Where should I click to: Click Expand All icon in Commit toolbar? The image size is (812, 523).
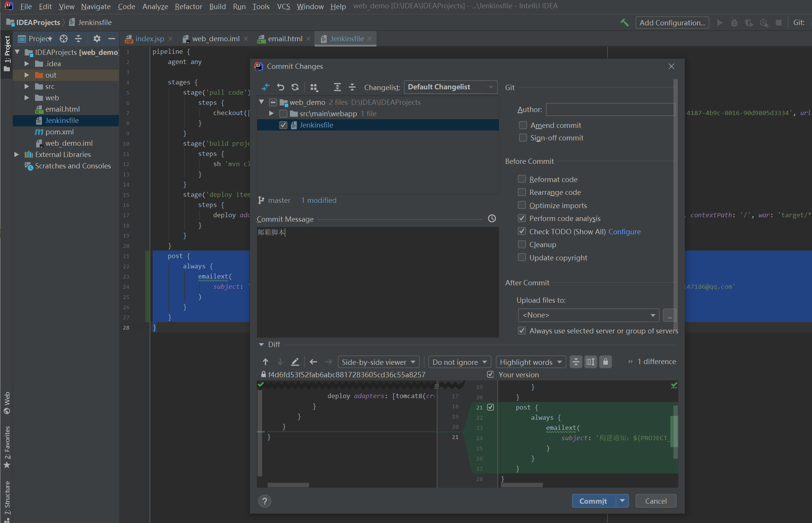click(x=337, y=87)
